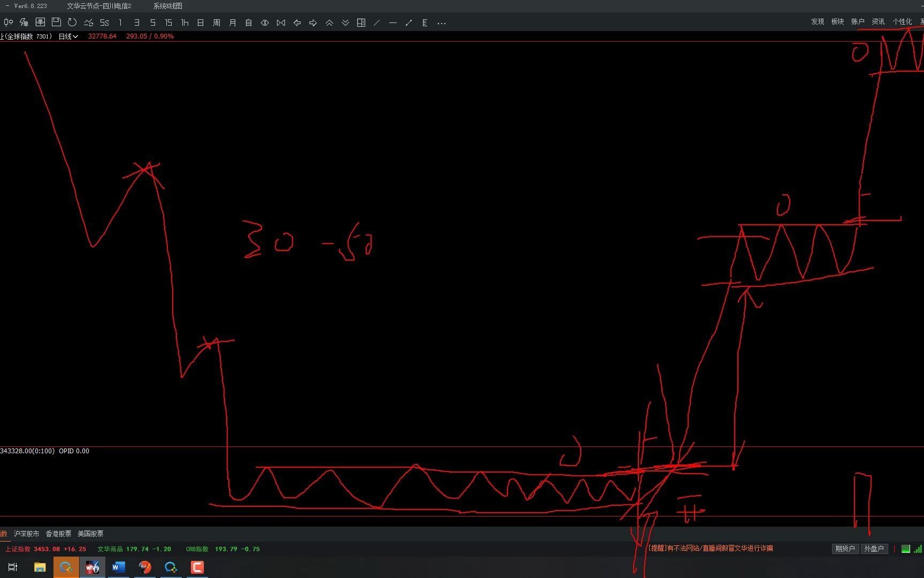Viewport: 924px width, 578px height.
Task: Select the 15-minute period
Action: (x=168, y=22)
